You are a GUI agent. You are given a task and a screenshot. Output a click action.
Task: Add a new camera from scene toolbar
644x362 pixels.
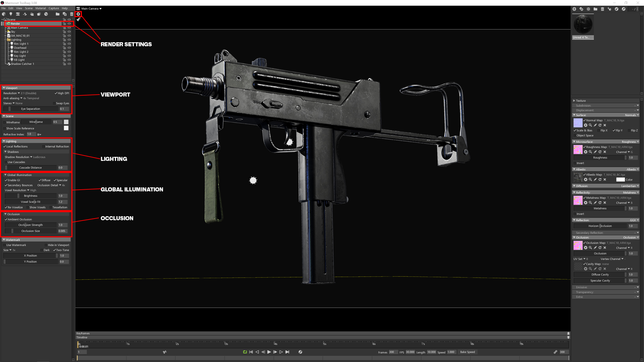point(18,14)
